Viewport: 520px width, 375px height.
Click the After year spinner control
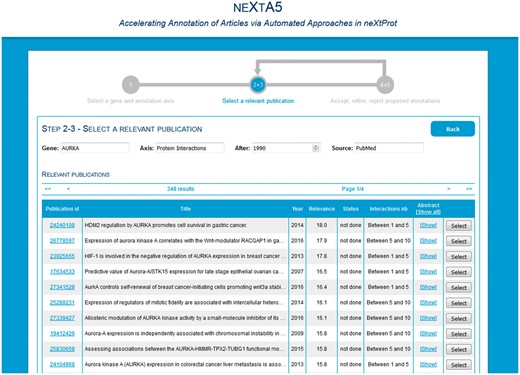(315, 148)
